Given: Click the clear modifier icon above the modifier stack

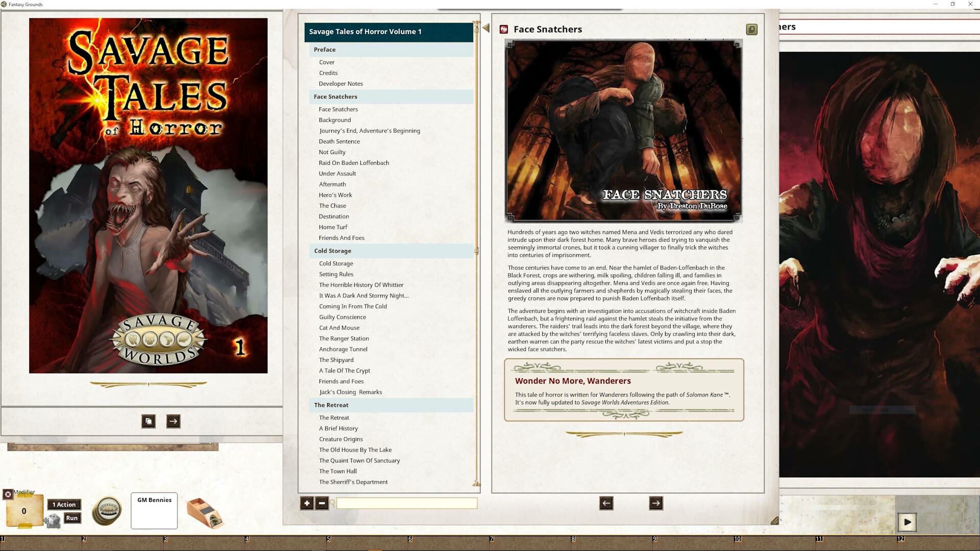Looking at the screenshot, I should pyautogui.click(x=7, y=494).
